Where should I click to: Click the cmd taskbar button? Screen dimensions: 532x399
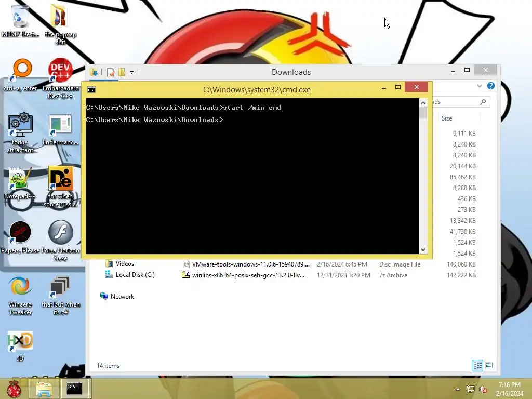[x=74, y=389]
